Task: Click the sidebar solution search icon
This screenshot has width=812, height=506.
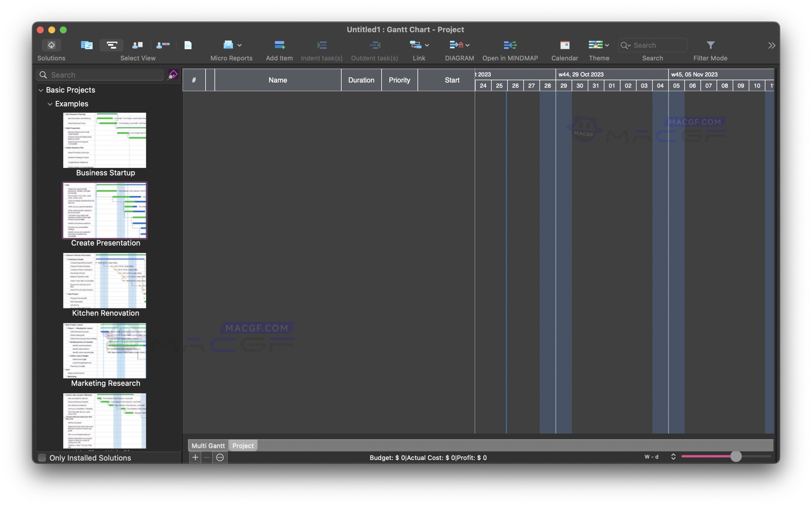Action: pyautogui.click(x=173, y=74)
